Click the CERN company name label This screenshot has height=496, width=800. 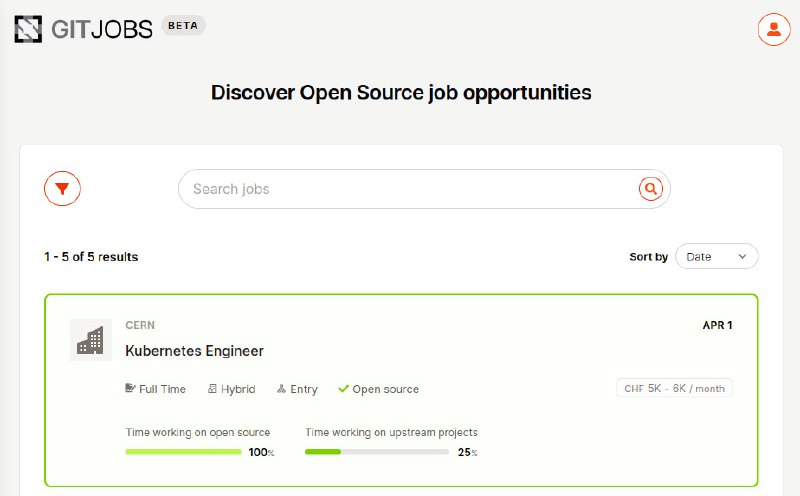[140, 325]
